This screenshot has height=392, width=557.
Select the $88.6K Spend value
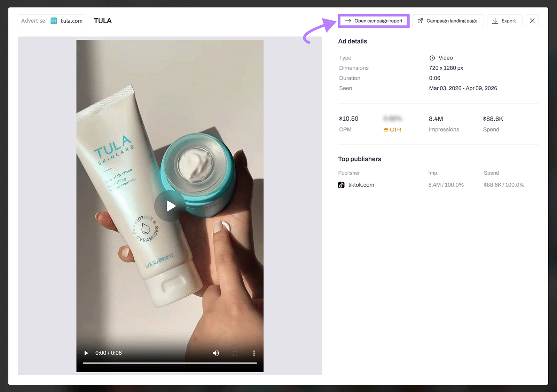coord(493,119)
